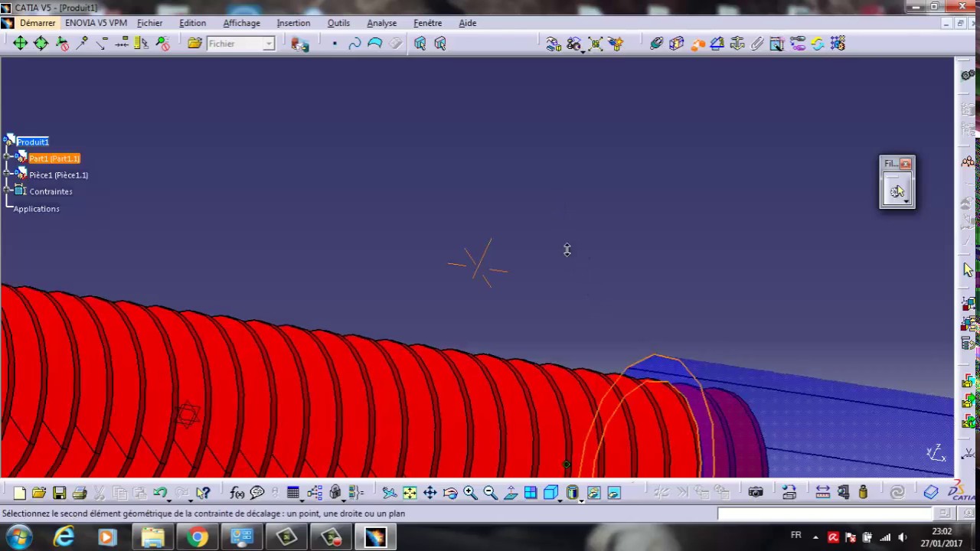Click the open-folder icon beside the Fichier filter

194,44
